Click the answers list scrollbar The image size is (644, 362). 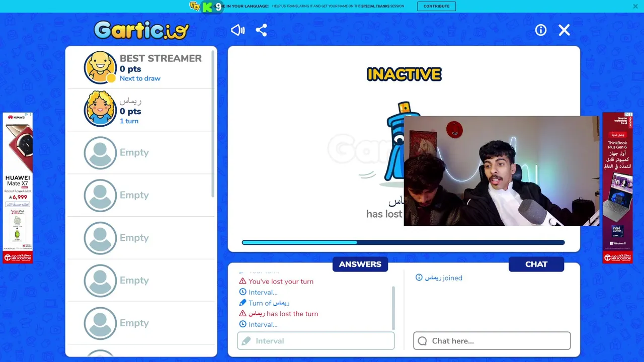point(393,308)
